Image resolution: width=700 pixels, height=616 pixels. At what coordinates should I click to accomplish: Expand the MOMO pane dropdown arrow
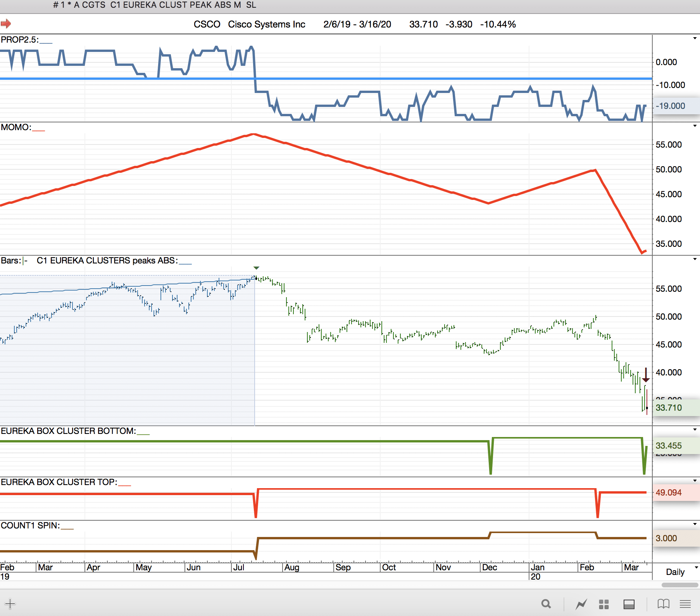(695, 126)
